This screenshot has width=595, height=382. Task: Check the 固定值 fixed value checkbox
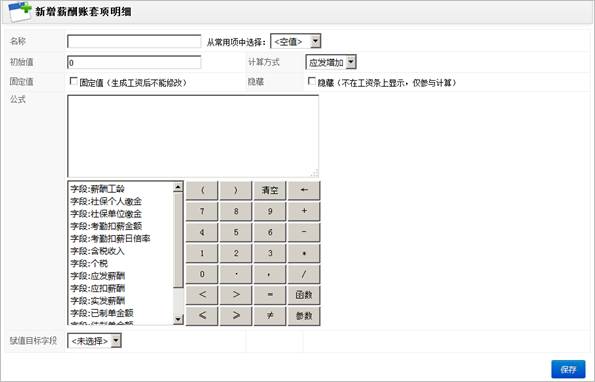coord(74,81)
